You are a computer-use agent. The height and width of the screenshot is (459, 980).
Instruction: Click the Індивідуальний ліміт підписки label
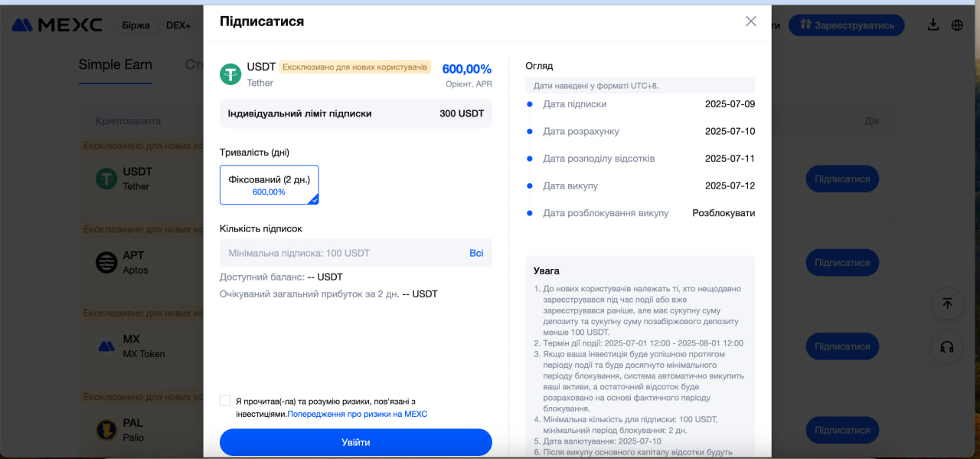click(299, 113)
